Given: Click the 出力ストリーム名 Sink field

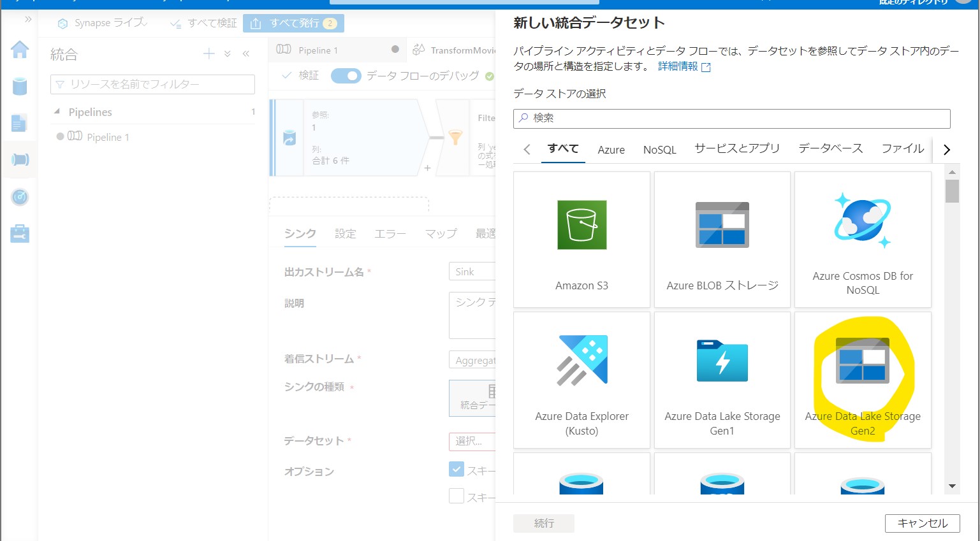Looking at the screenshot, I should pyautogui.click(x=472, y=271).
